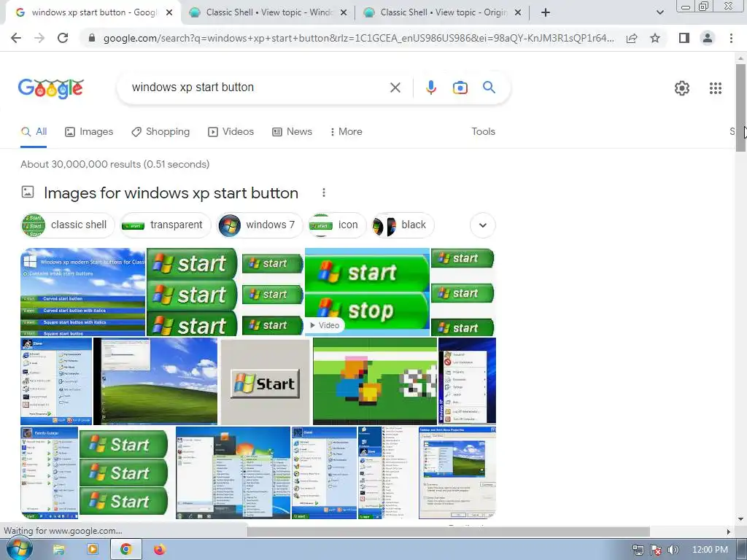Open the Chrome profile avatar
The height and width of the screenshot is (560, 747).
coord(708,38)
